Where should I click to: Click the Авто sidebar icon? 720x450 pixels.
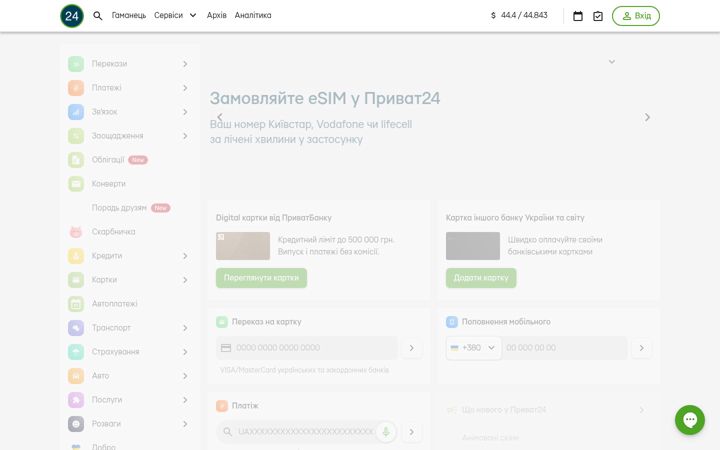coord(76,376)
